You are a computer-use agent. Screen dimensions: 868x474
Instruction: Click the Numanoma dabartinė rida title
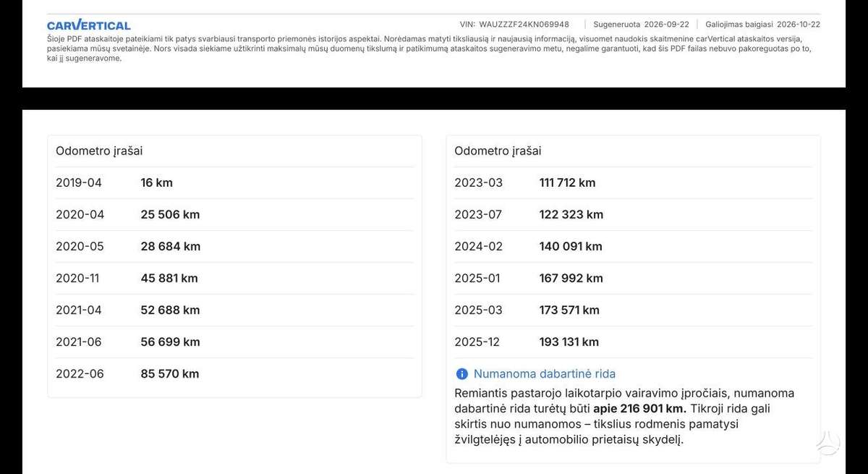545,374
